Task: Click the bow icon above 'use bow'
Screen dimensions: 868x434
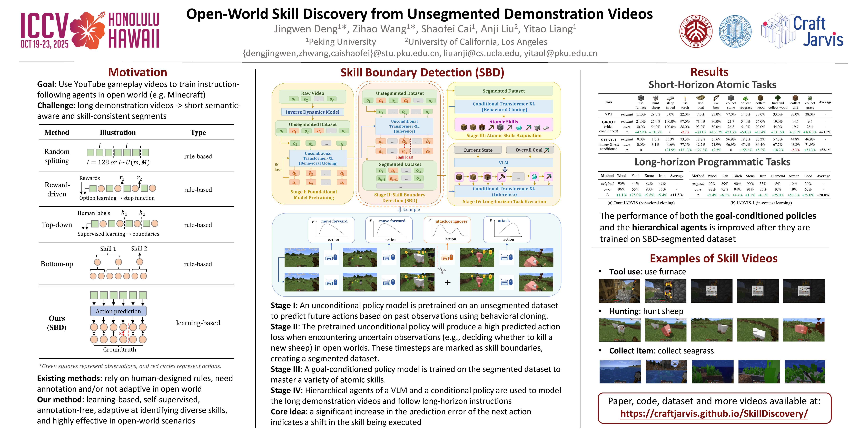Action: click(716, 98)
